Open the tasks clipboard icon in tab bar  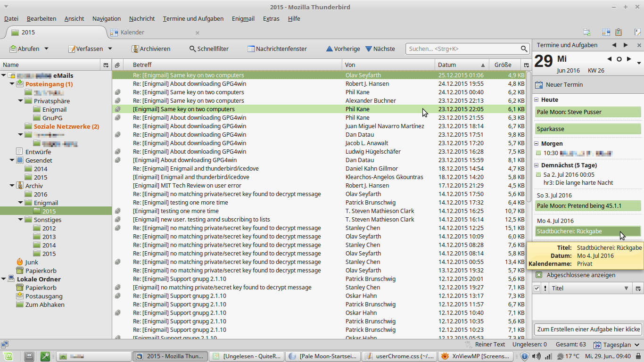point(619,32)
